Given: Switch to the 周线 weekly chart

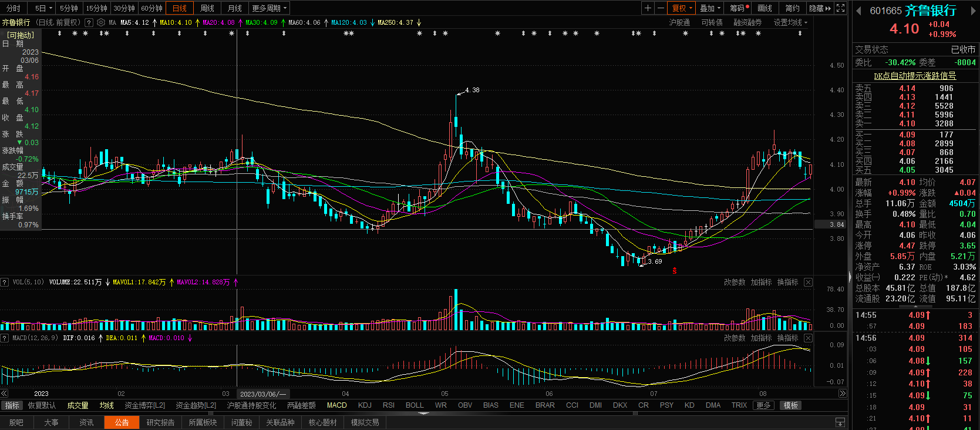Looking at the screenshot, I should [207, 8].
